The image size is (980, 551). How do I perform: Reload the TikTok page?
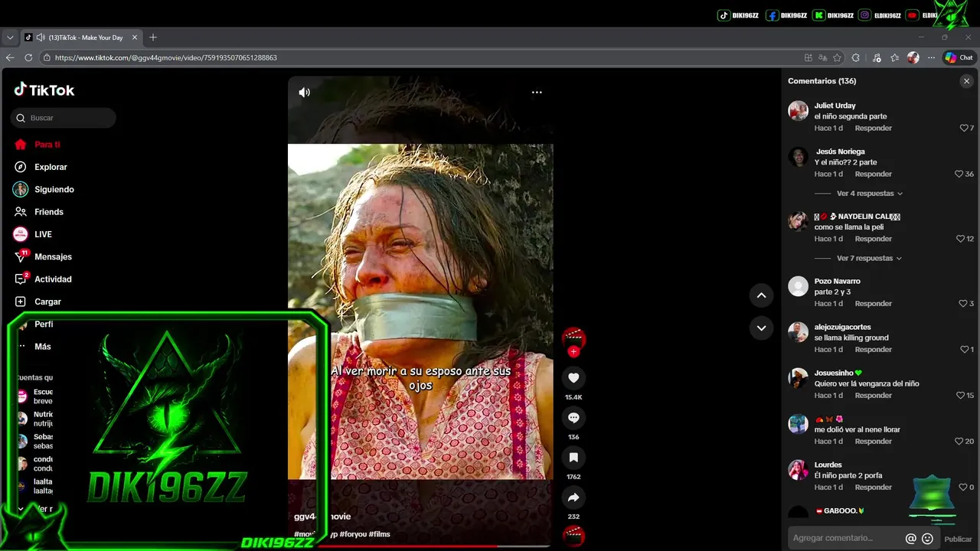28,57
